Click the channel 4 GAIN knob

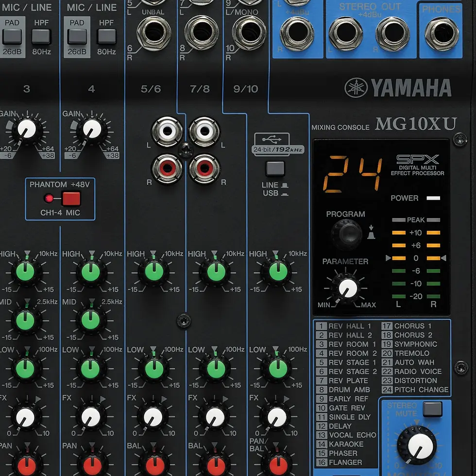pyautogui.click(x=92, y=129)
